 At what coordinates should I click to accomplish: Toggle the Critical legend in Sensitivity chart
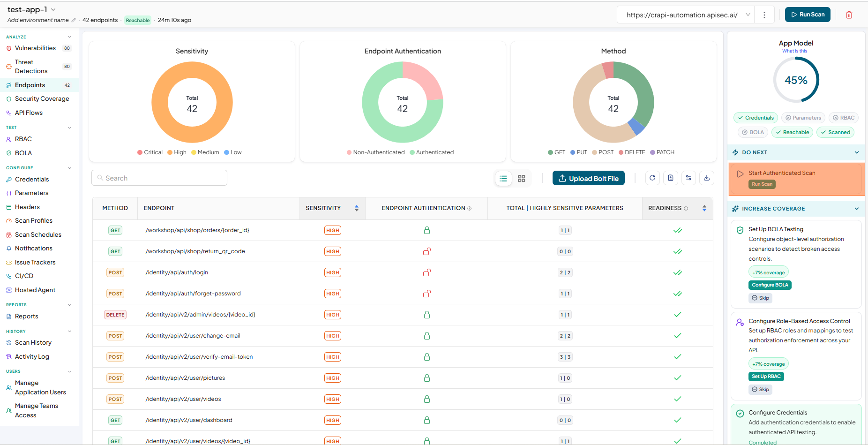pyautogui.click(x=150, y=152)
